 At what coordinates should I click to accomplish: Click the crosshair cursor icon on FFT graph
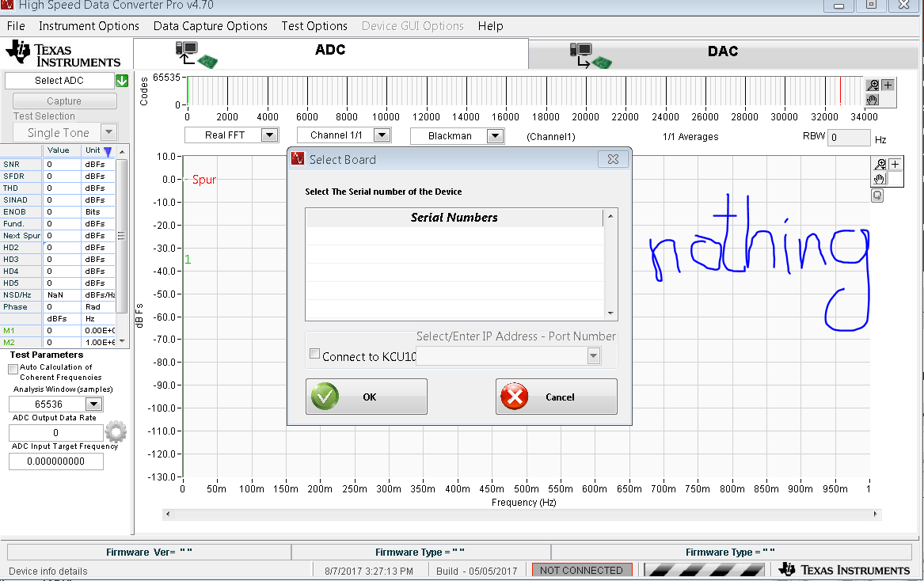895,165
